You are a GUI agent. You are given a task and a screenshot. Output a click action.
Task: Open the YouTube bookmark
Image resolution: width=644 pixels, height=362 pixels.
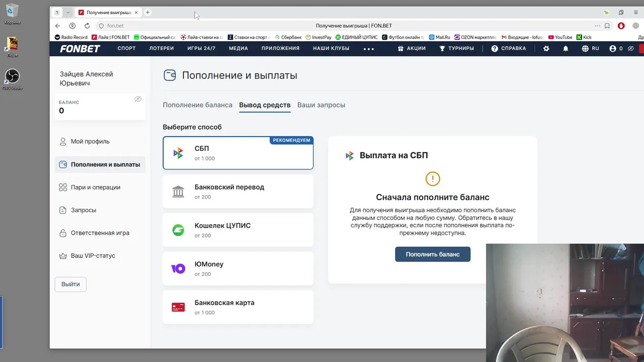[x=560, y=37]
